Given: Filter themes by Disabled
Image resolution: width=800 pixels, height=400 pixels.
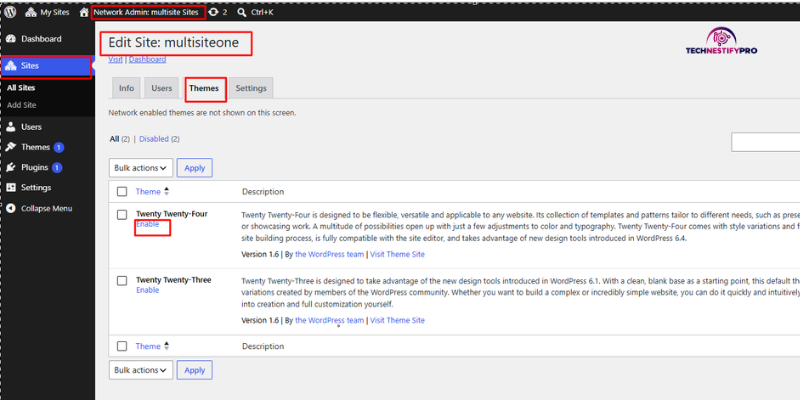Looking at the screenshot, I should 154,139.
